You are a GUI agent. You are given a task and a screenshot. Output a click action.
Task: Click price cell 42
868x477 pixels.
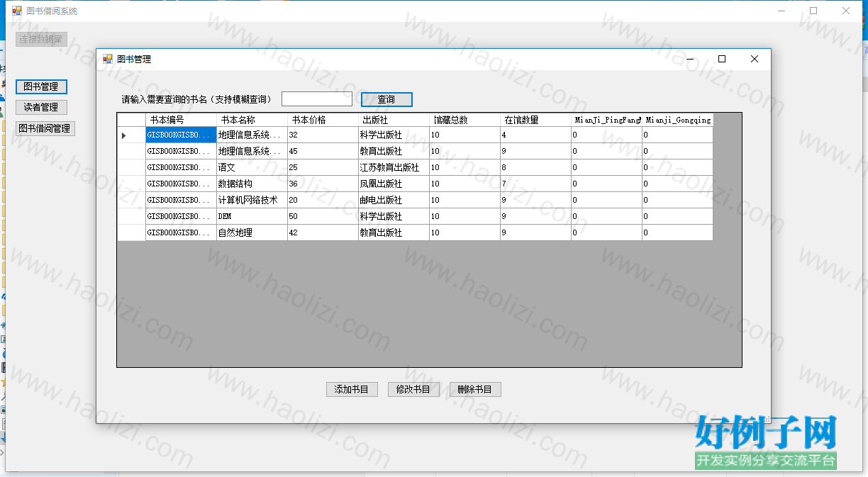click(323, 232)
